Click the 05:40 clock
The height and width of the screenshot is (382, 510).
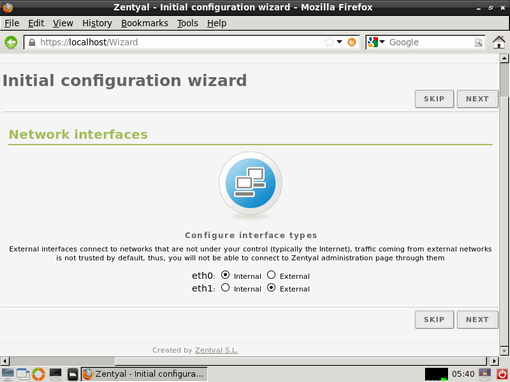(x=463, y=374)
